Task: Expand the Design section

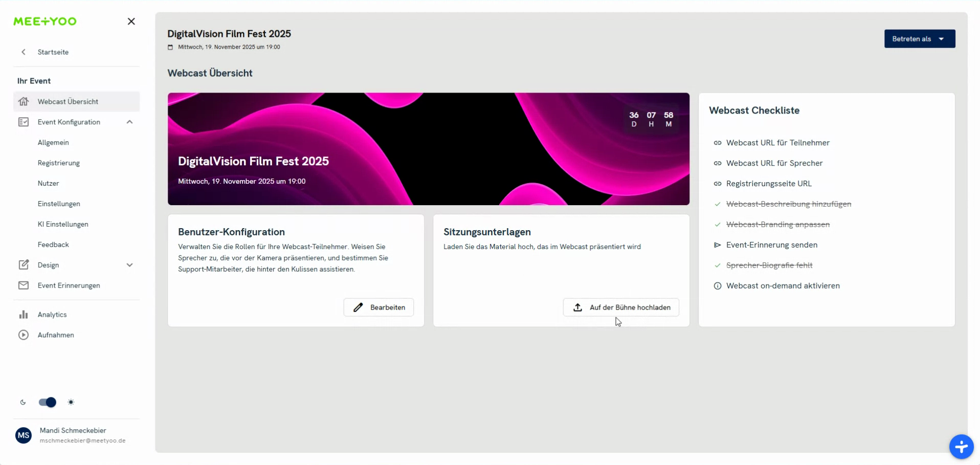Action: [130, 265]
